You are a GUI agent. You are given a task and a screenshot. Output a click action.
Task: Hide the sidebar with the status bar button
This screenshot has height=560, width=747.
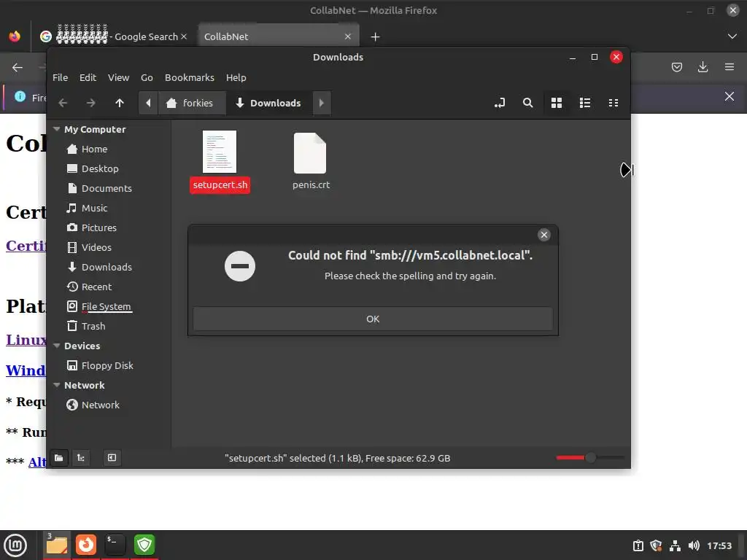tap(112, 458)
